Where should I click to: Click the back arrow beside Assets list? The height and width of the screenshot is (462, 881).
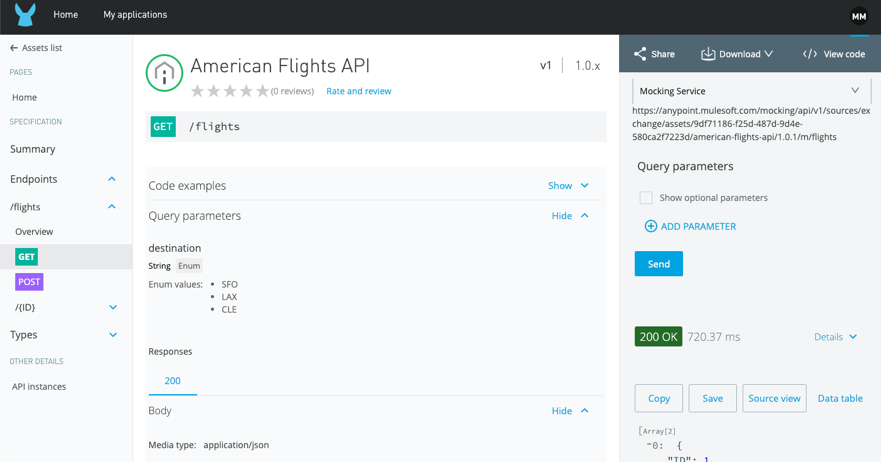point(14,48)
